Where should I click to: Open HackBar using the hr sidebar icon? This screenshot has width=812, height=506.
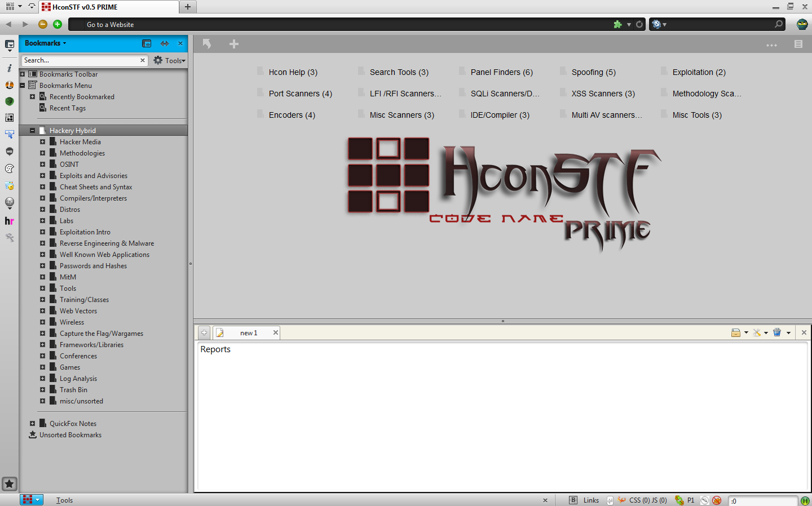point(9,221)
